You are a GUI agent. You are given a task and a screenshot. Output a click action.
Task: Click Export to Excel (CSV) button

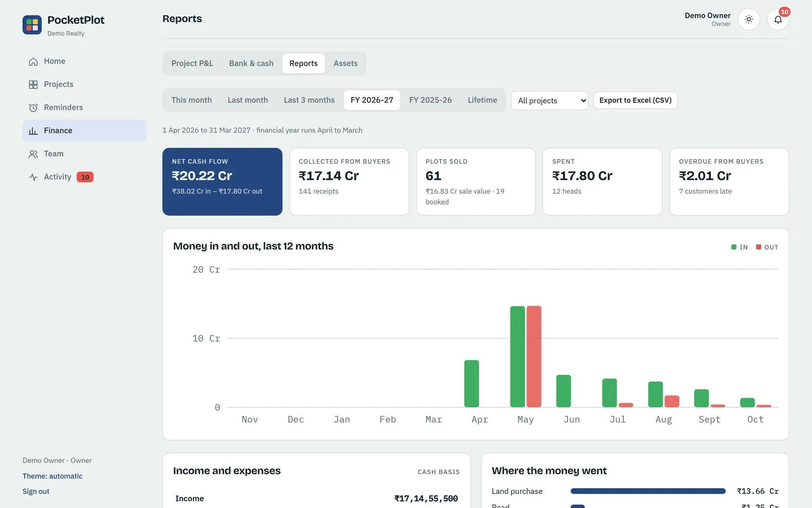click(635, 100)
